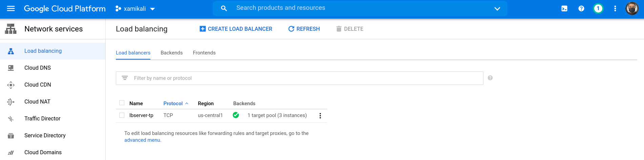Viewport: 644px width, 160px height.
Task: Select Load balancing in sidebar
Action: (x=53, y=51)
